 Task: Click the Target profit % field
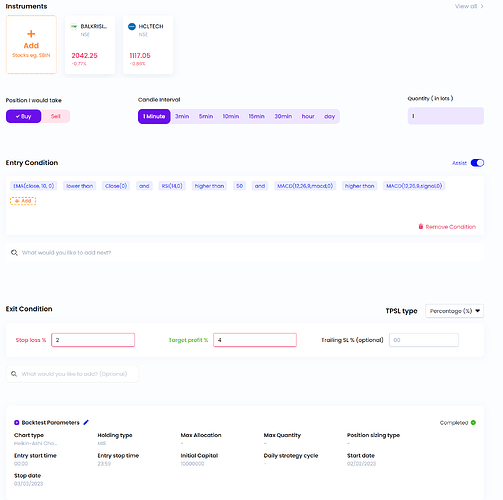255,340
